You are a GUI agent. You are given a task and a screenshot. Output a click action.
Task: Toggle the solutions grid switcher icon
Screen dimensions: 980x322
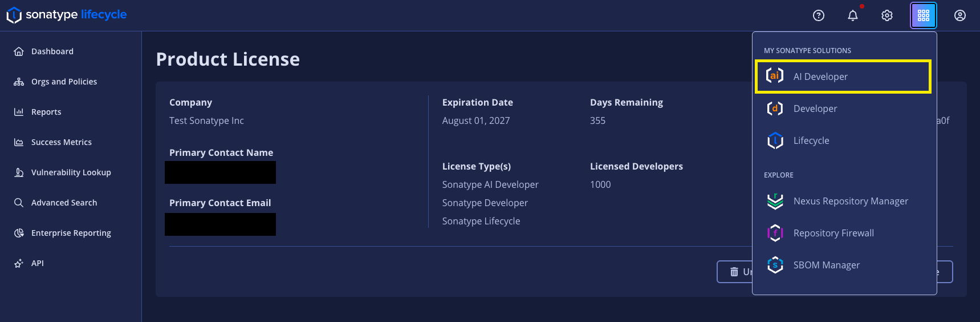[x=924, y=15]
